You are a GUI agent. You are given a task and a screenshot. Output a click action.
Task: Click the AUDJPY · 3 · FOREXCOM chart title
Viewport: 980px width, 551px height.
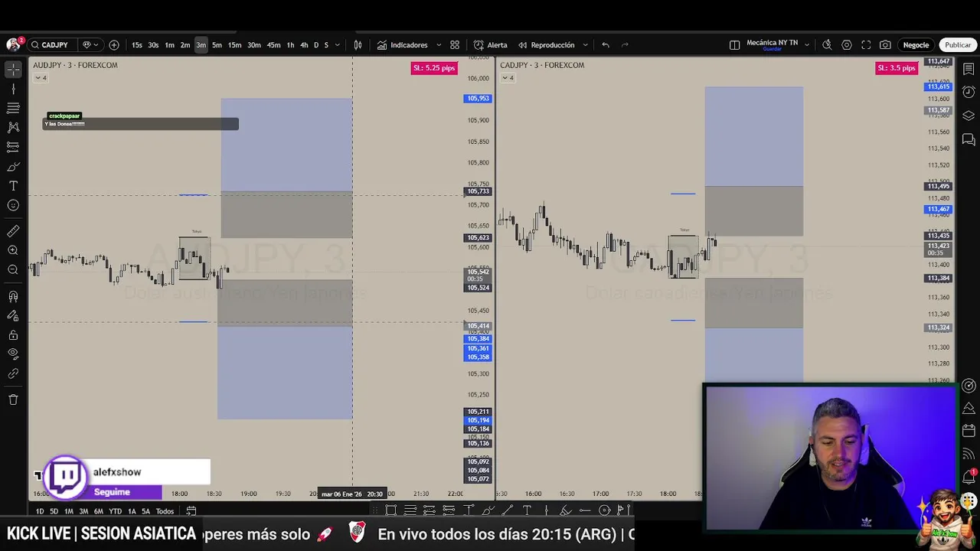(x=76, y=65)
